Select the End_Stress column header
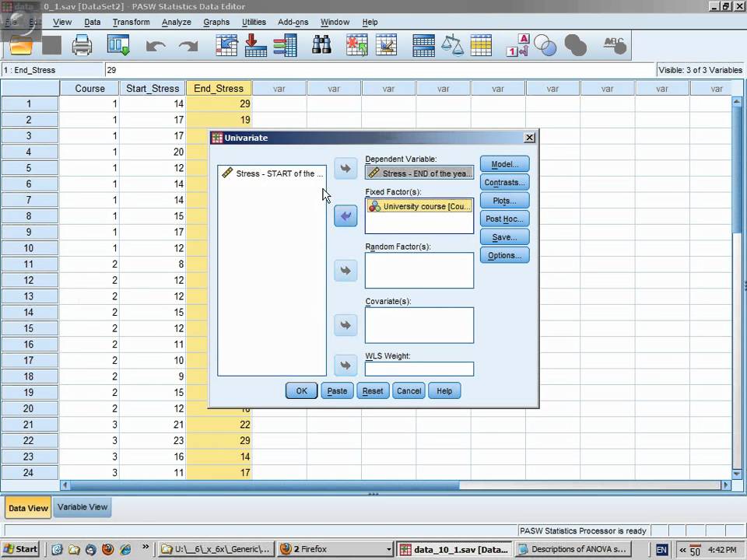This screenshot has width=747, height=560. click(x=219, y=89)
